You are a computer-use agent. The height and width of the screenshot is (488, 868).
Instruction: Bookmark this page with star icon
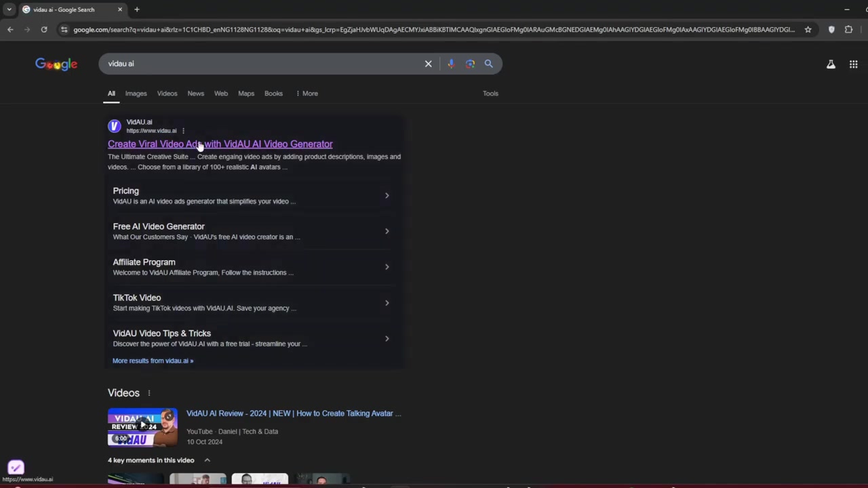click(808, 29)
